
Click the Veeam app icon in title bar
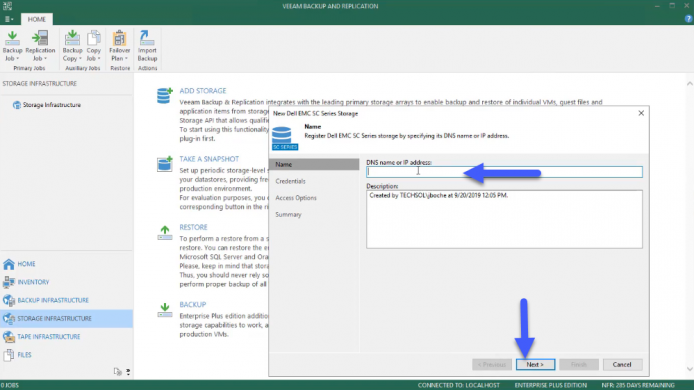tap(7, 6)
